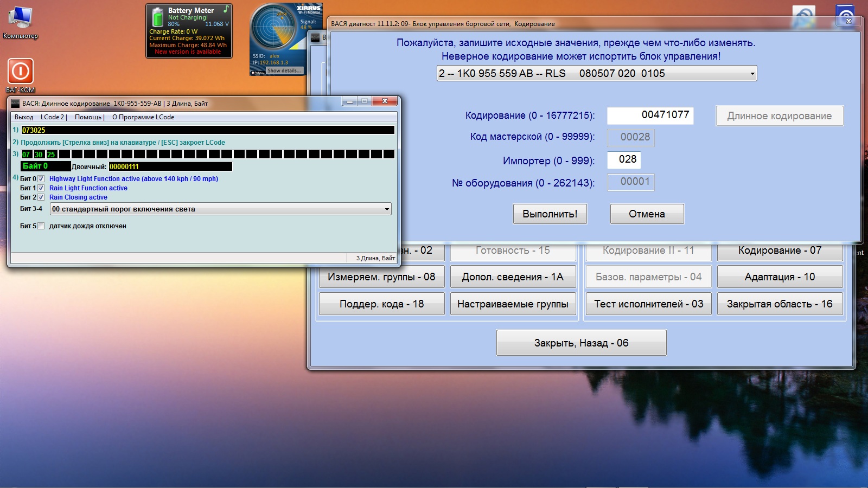Enable Бит 5 датчик дождя отключен checkbox
This screenshot has height=488, width=868.
[x=41, y=226]
